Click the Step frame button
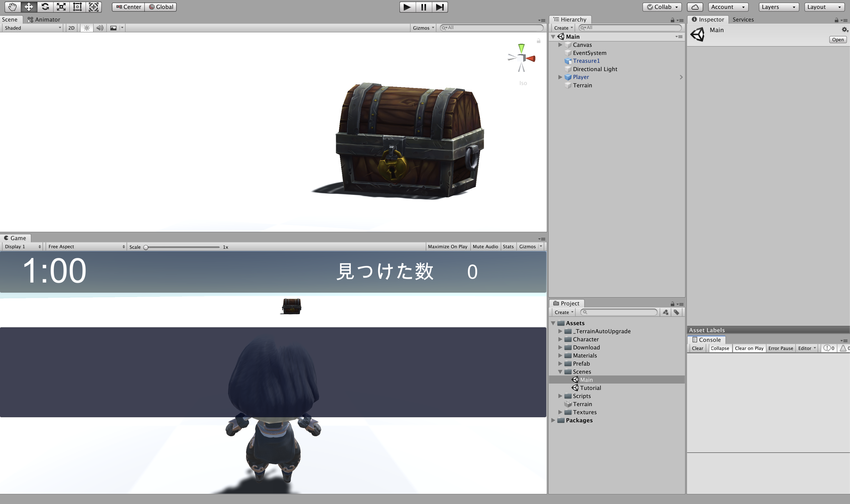 tap(440, 7)
